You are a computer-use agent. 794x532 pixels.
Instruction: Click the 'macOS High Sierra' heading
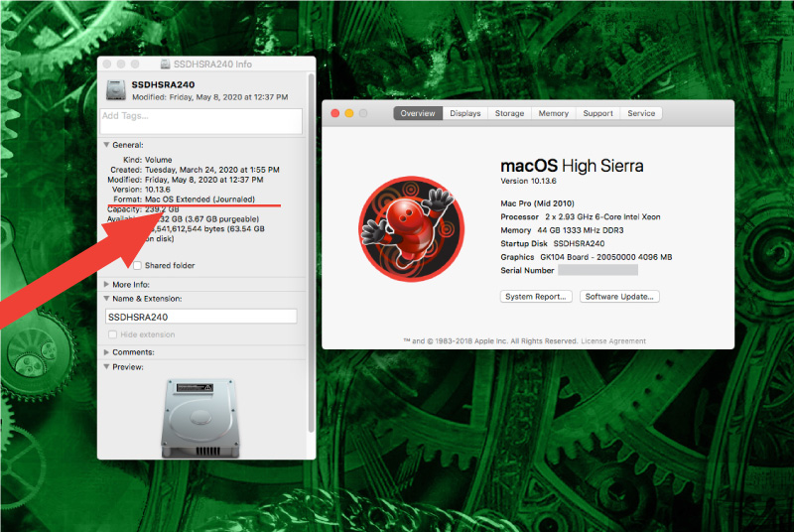click(572, 166)
